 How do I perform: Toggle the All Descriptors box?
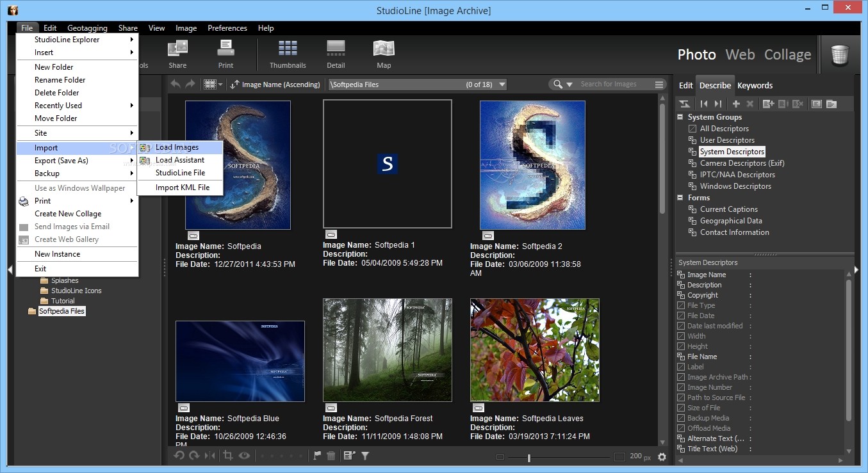point(692,129)
